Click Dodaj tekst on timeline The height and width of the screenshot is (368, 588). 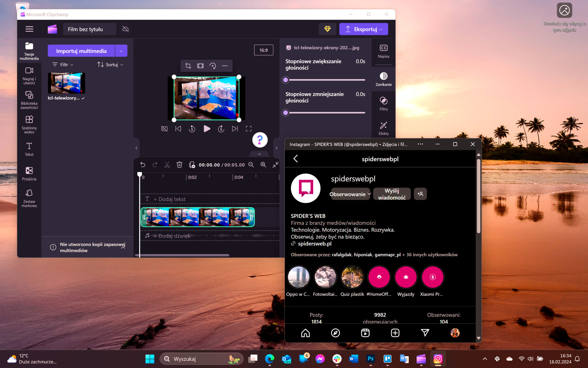169,199
